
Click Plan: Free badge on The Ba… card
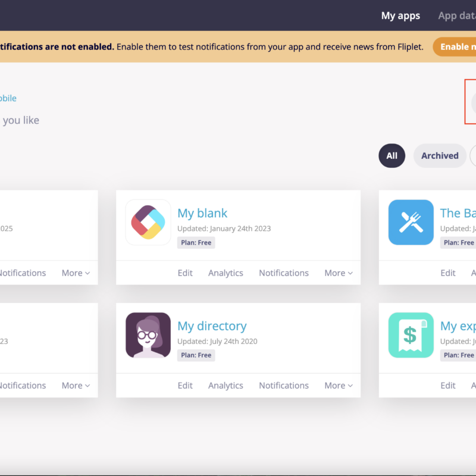click(x=458, y=243)
